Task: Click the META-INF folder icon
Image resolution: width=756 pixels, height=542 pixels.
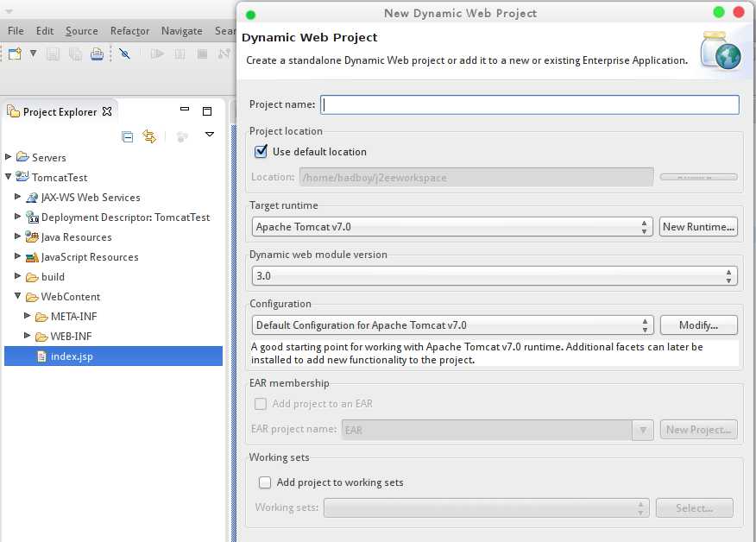Action: tap(42, 317)
